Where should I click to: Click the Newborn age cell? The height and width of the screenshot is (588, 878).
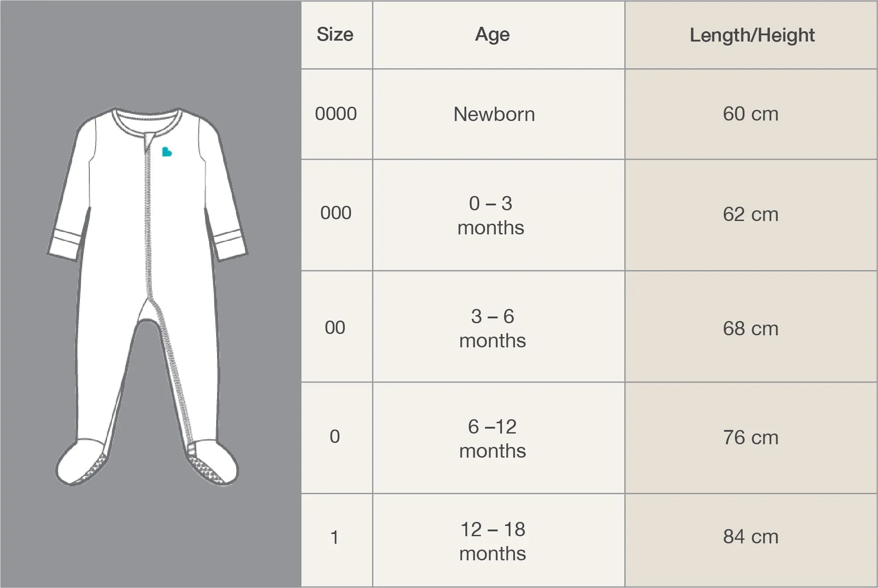pyautogui.click(x=498, y=114)
